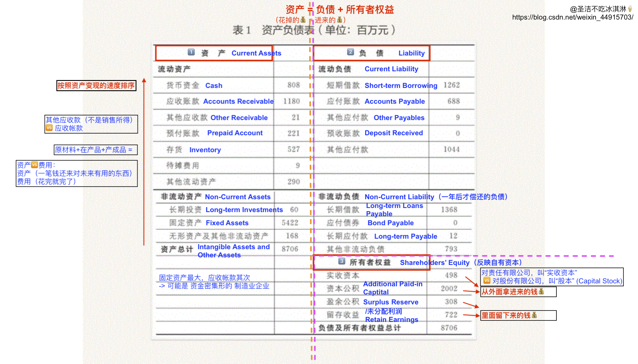The width and height of the screenshot is (638, 364).
Task: Click the VS icon between 资产 and 费用
Action: pos(35,165)
